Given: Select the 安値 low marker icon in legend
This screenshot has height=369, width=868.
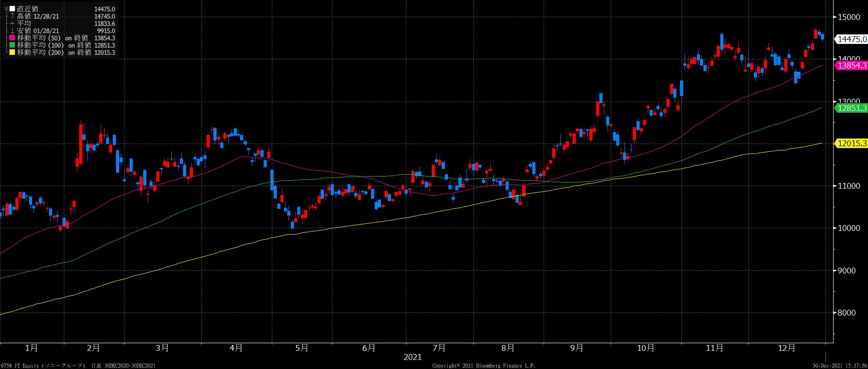Looking at the screenshot, I should click(x=12, y=31).
